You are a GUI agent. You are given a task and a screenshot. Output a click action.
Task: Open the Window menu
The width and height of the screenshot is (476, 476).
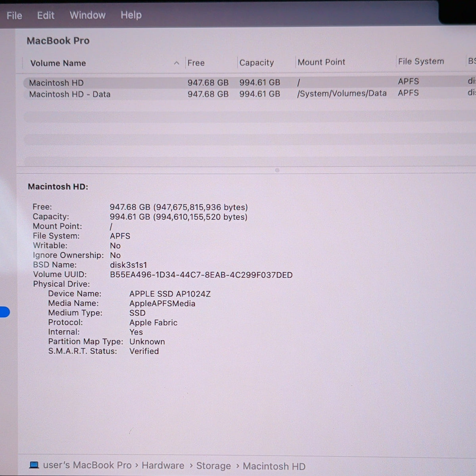pyautogui.click(x=88, y=15)
